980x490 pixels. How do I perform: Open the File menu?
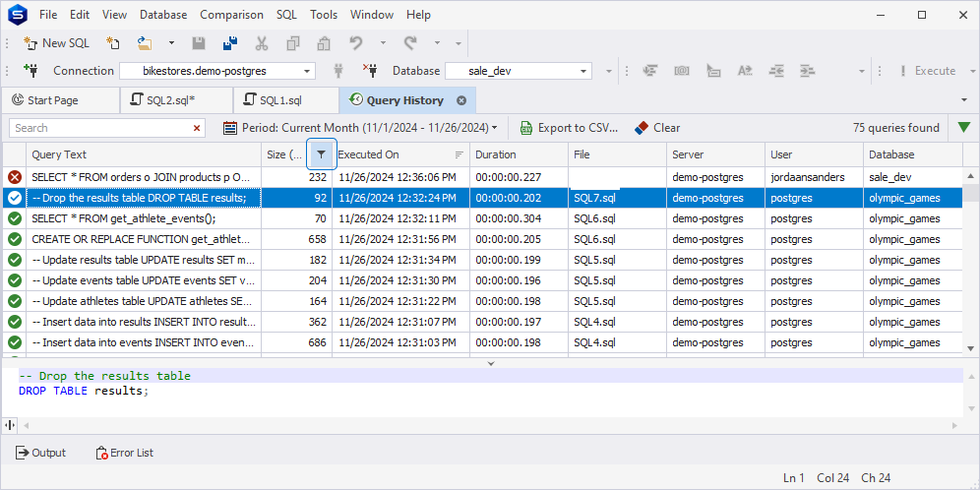[x=48, y=15]
